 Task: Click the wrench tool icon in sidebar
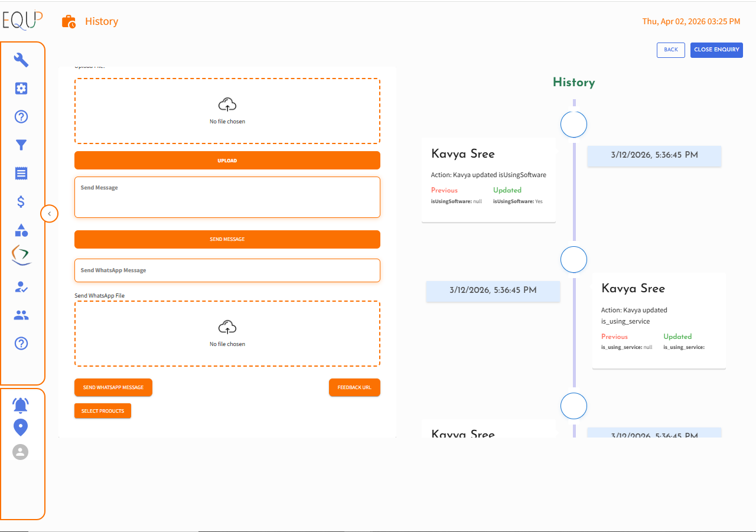tap(21, 60)
